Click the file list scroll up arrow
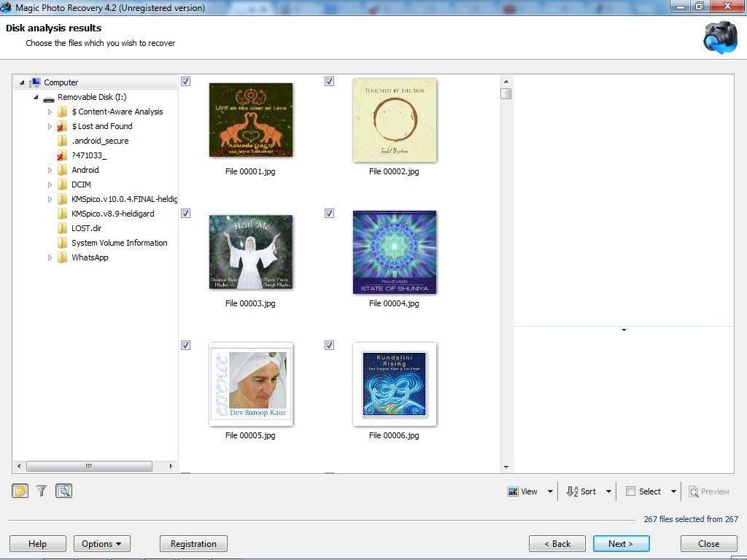The image size is (747, 560). coord(506,82)
